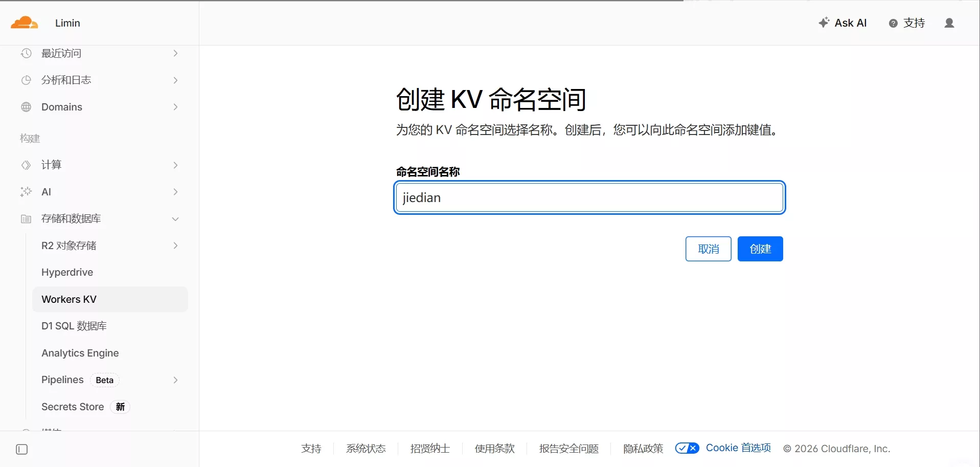The width and height of the screenshot is (980, 467).
Task: Open D1 SQL 数据库
Action: (x=74, y=326)
